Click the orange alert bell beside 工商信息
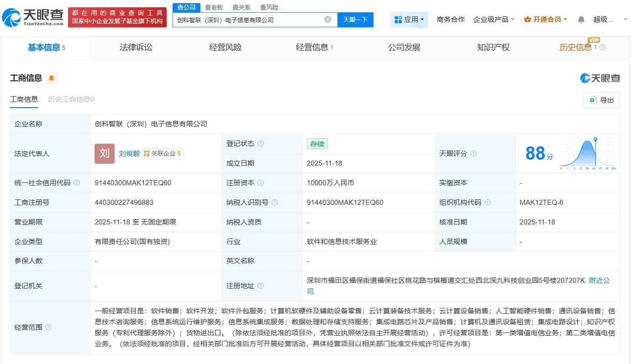 51,78
